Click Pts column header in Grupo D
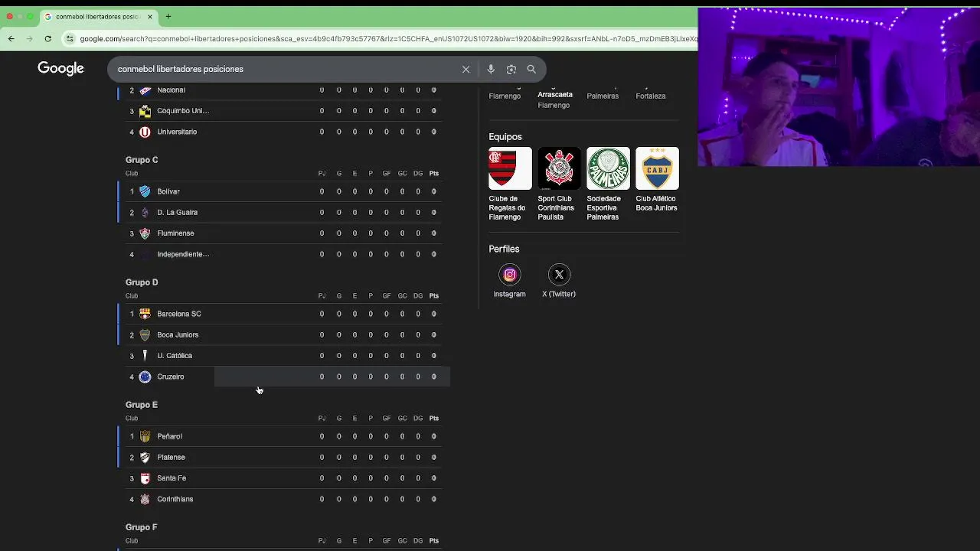 (x=434, y=296)
